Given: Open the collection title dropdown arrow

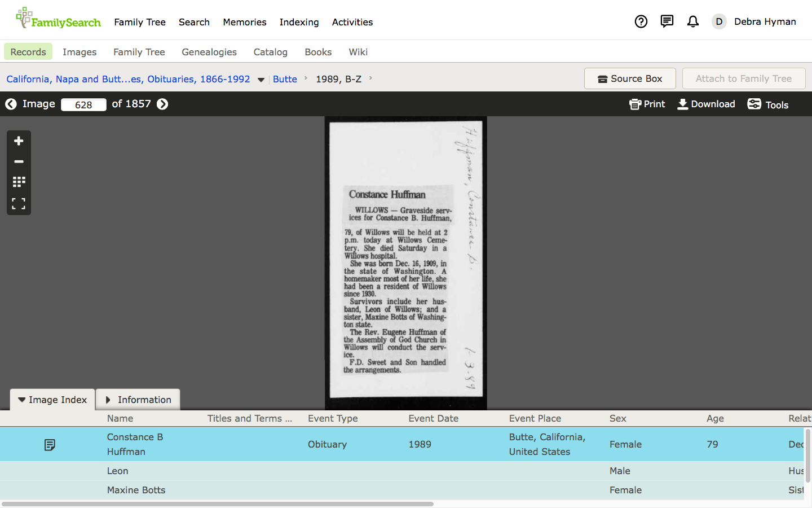Looking at the screenshot, I should 261,80.
